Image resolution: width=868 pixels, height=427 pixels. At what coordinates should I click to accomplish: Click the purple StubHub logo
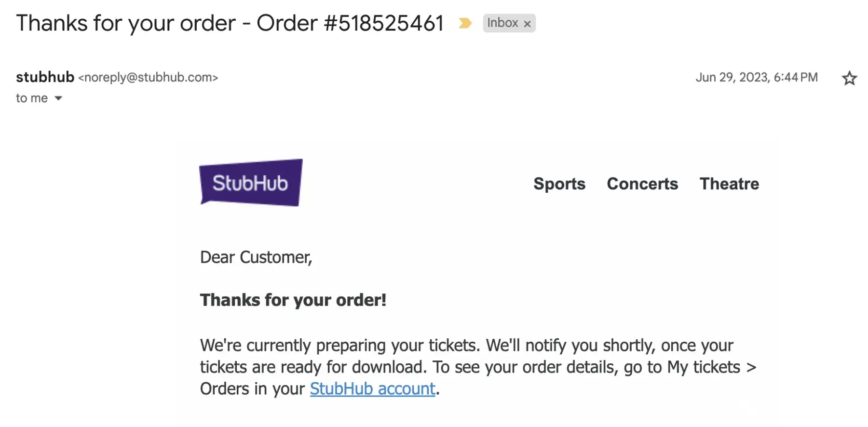[251, 183]
